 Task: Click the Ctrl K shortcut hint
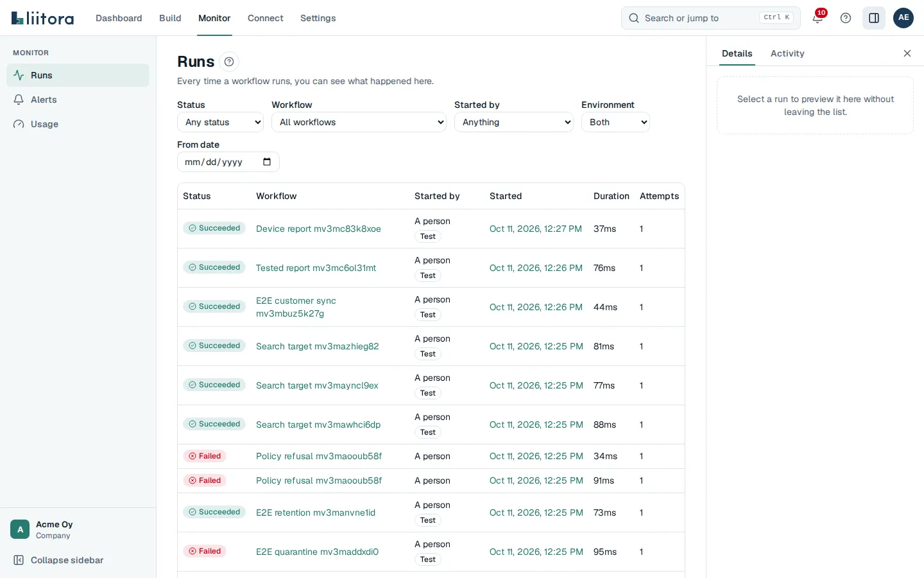click(776, 17)
